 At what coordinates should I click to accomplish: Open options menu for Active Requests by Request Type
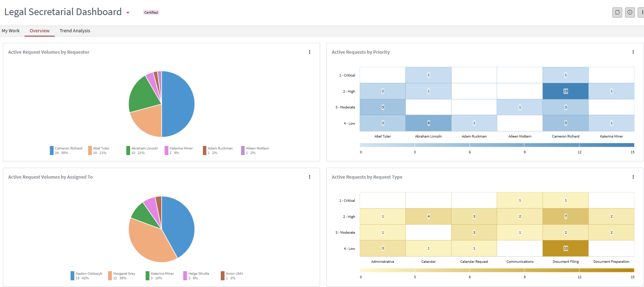(633, 177)
